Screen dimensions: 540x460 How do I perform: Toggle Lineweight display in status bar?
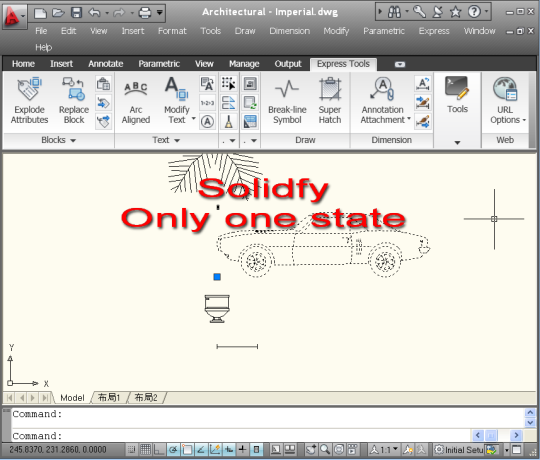point(242,449)
